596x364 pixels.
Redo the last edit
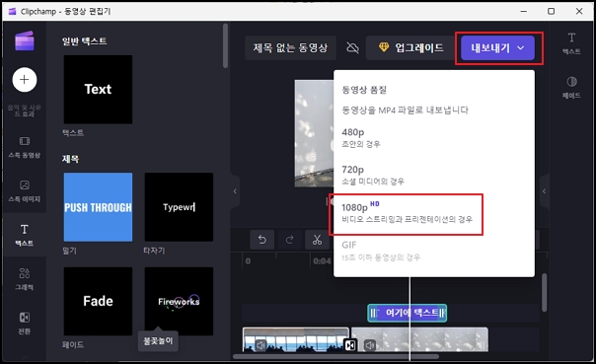point(290,240)
